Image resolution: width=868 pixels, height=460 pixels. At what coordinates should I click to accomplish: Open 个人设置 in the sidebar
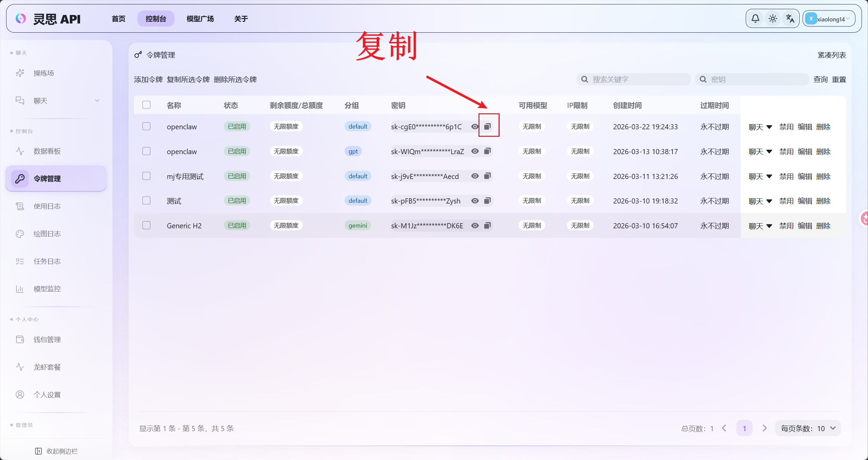coord(56,395)
